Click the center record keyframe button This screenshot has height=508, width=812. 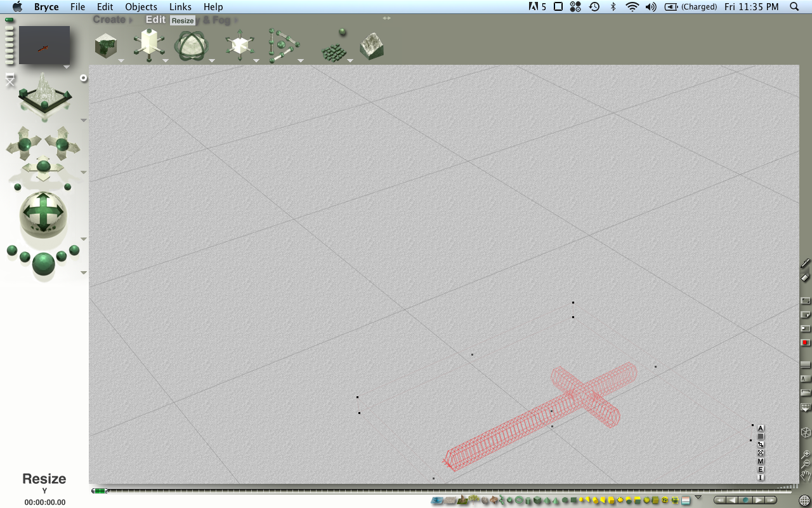click(745, 500)
